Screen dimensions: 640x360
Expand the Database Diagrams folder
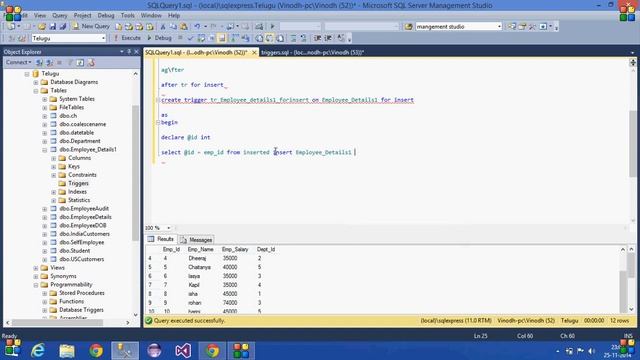(x=36, y=82)
